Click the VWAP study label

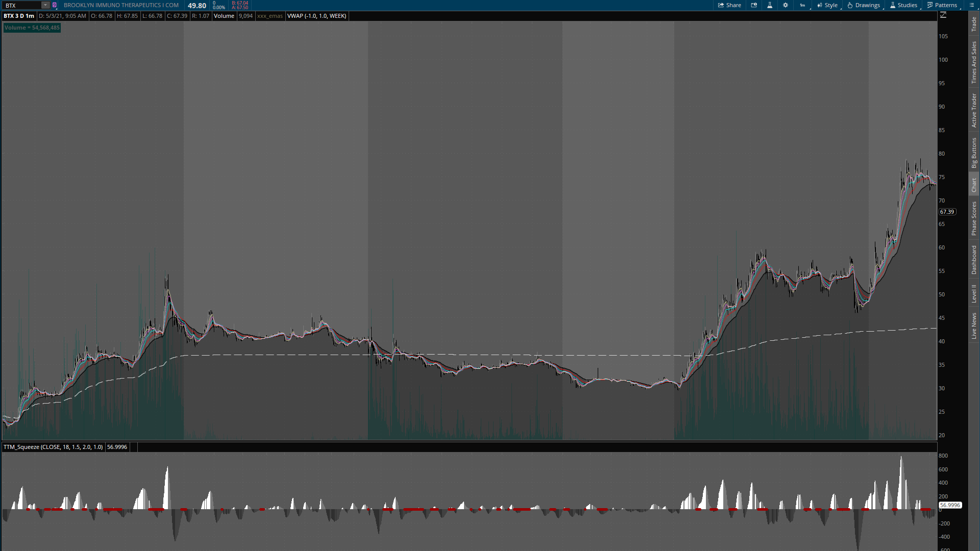tap(317, 16)
